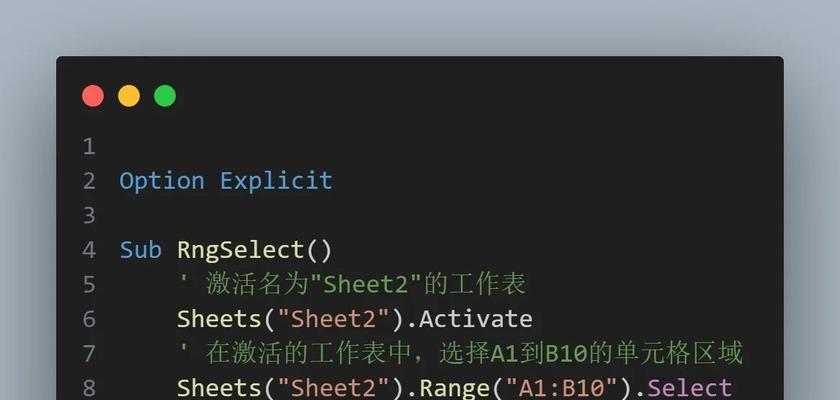Click the Explicit keyword

click(x=276, y=181)
